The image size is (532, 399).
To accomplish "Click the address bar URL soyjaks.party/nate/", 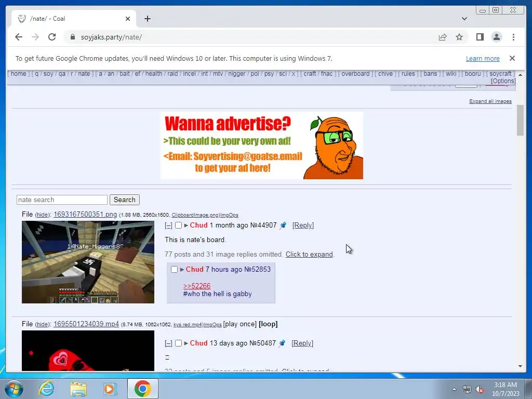I will point(111,37).
